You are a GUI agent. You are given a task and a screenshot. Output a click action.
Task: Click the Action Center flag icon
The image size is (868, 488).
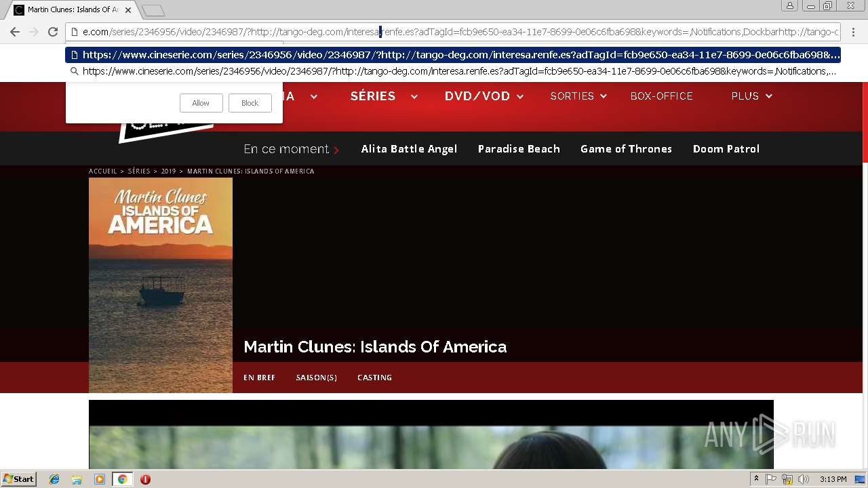tap(771, 479)
